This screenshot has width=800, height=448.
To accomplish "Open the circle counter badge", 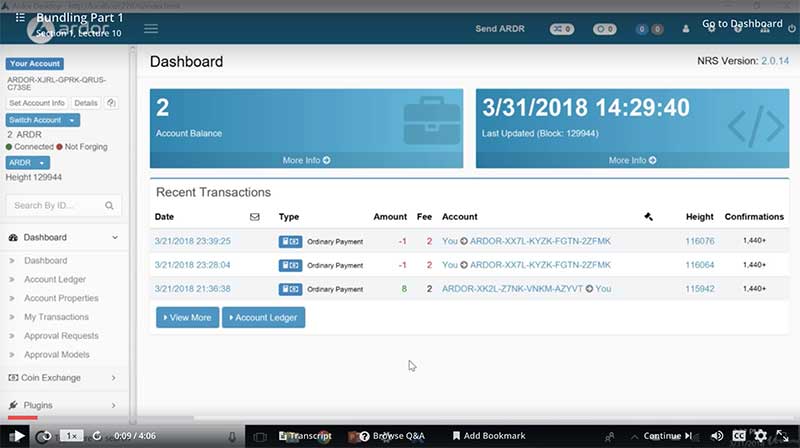I will click(x=605, y=29).
